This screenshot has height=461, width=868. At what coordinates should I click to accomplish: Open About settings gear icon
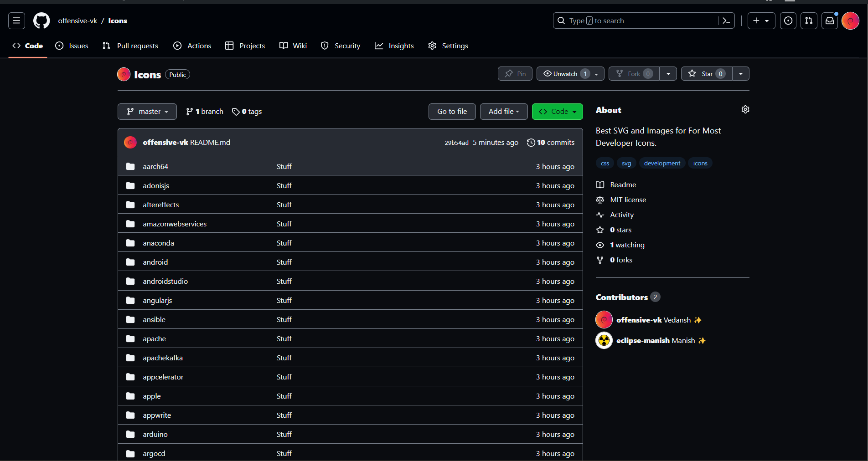tap(745, 109)
